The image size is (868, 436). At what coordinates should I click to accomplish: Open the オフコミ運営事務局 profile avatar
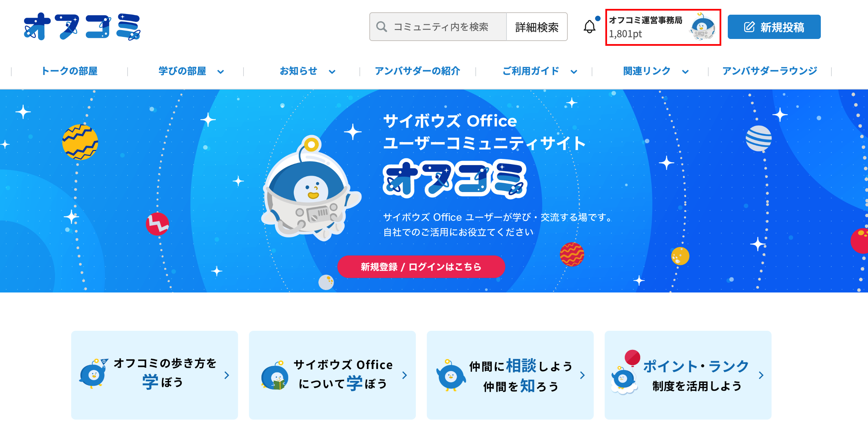tap(702, 27)
